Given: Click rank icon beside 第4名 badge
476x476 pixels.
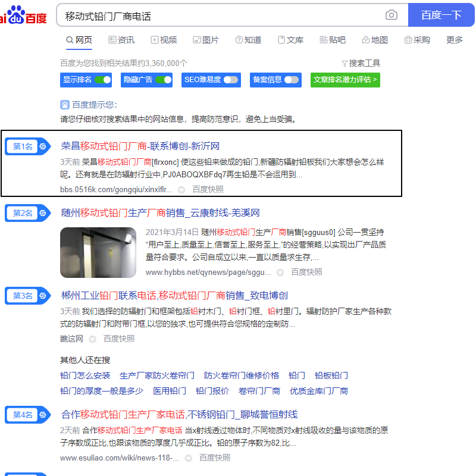Looking at the screenshot, I should click(43, 415).
